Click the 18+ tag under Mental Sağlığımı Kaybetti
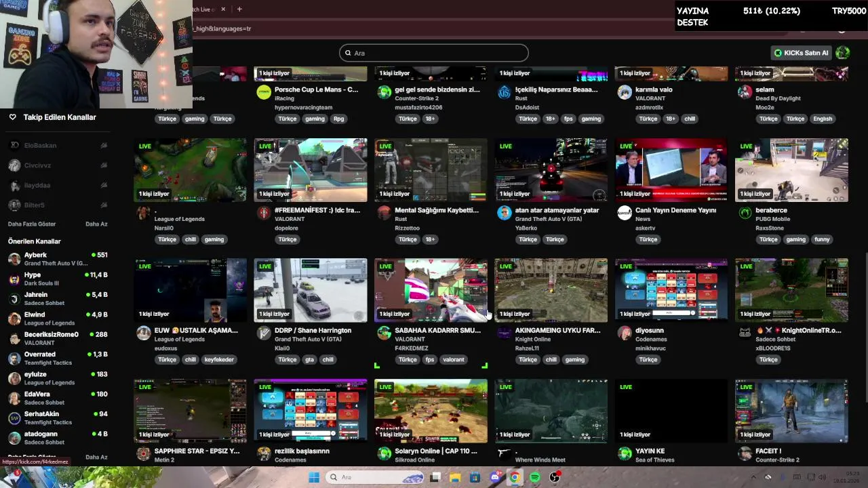The image size is (868, 488). (x=430, y=239)
